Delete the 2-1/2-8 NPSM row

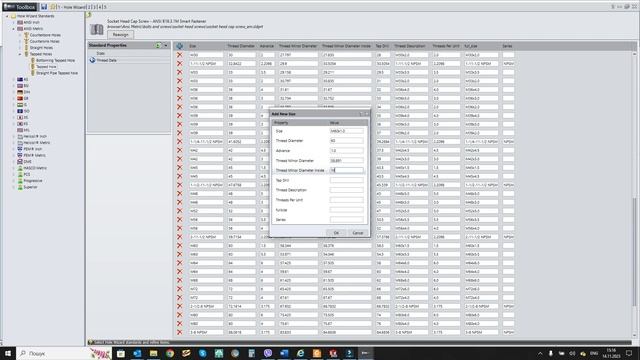pyautogui.click(x=180, y=306)
